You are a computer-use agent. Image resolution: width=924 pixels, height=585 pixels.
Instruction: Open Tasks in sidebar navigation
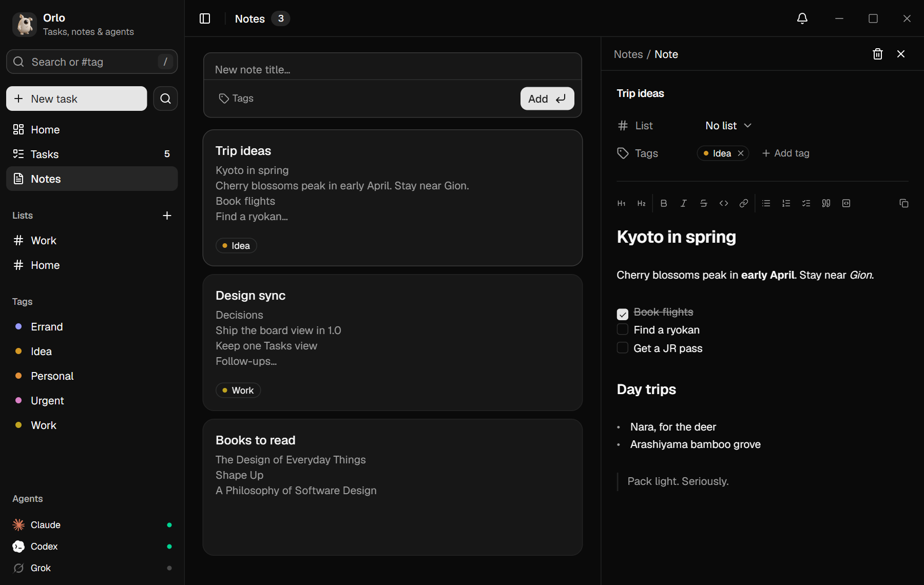tap(92, 154)
